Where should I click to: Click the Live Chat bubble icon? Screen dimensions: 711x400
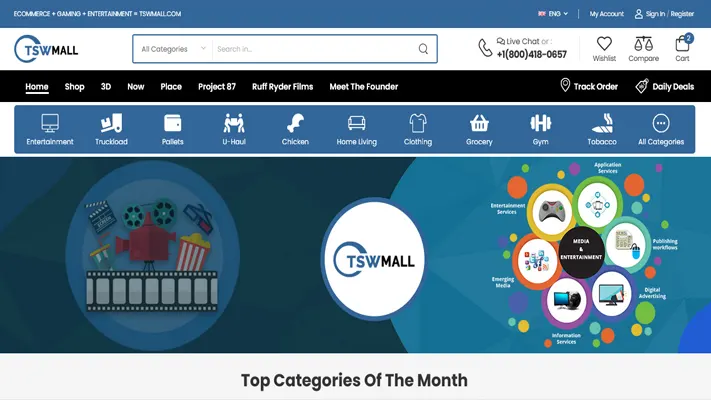(501, 41)
